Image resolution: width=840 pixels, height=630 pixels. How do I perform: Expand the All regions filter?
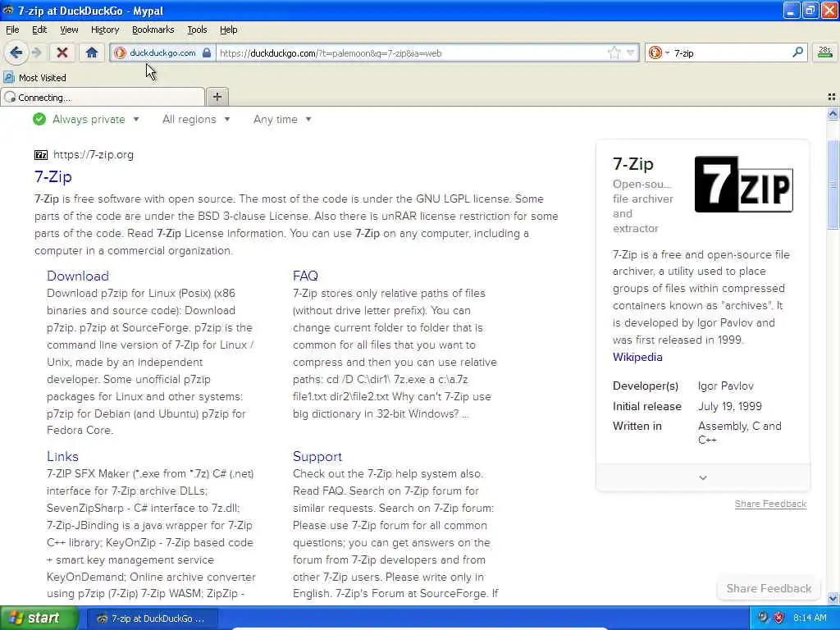pos(196,119)
